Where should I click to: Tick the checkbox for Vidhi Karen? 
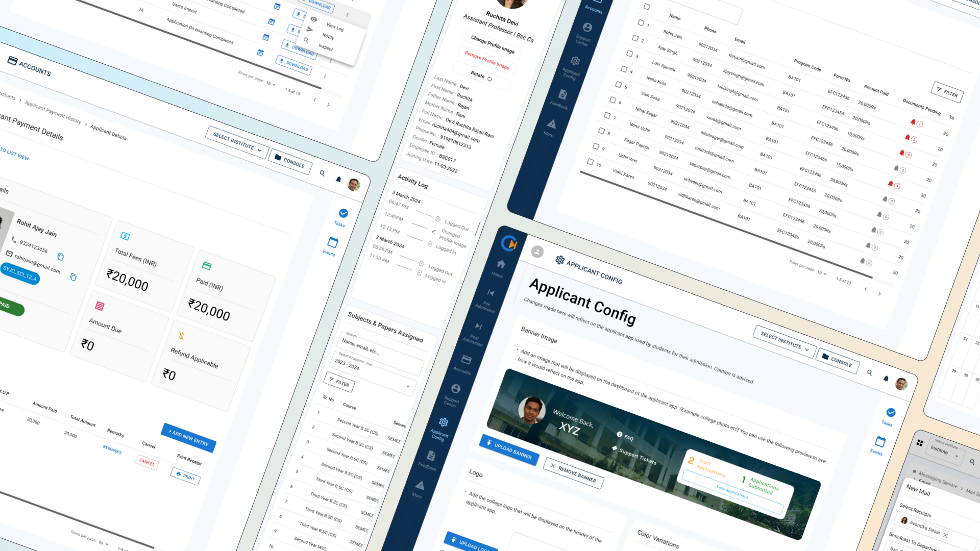point(590,162)
